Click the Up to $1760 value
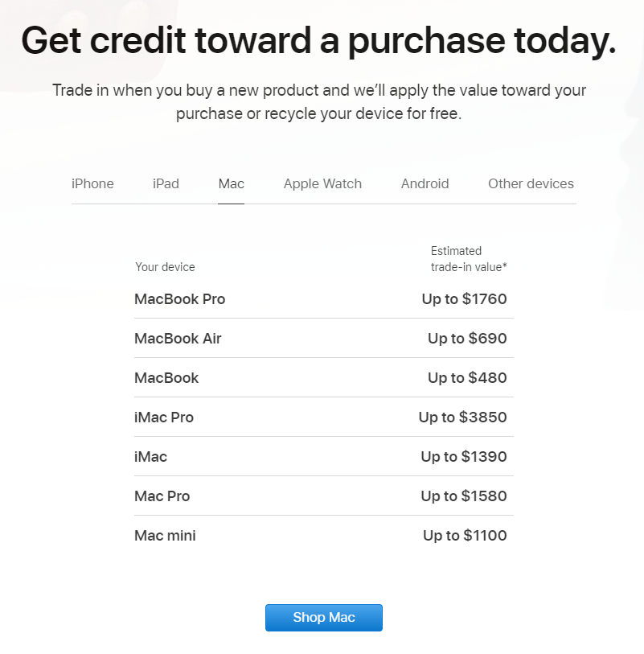644x654 pixels. pos(464,299)
